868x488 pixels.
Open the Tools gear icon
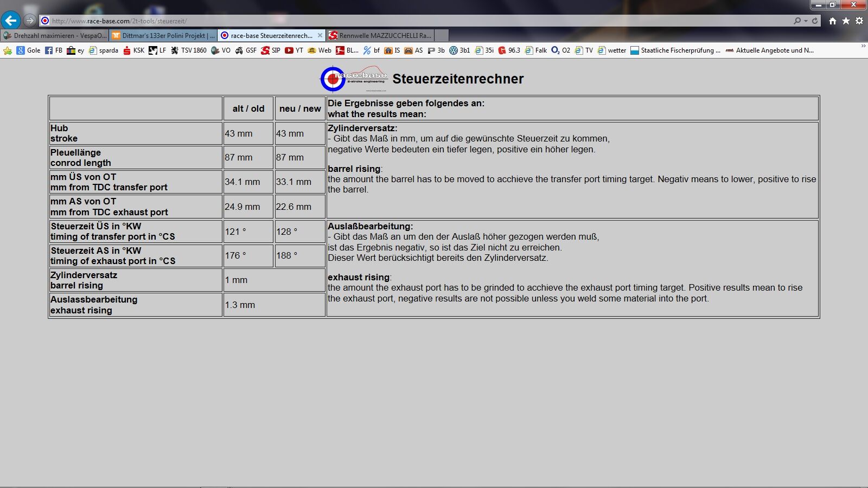coord(859,21)
